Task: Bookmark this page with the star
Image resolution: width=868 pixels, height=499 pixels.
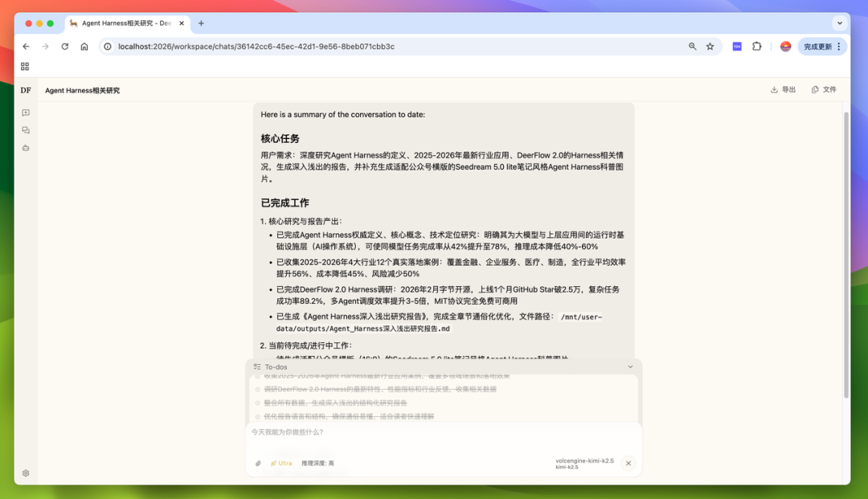Action: pyautogui.click(x=710, y=47)
